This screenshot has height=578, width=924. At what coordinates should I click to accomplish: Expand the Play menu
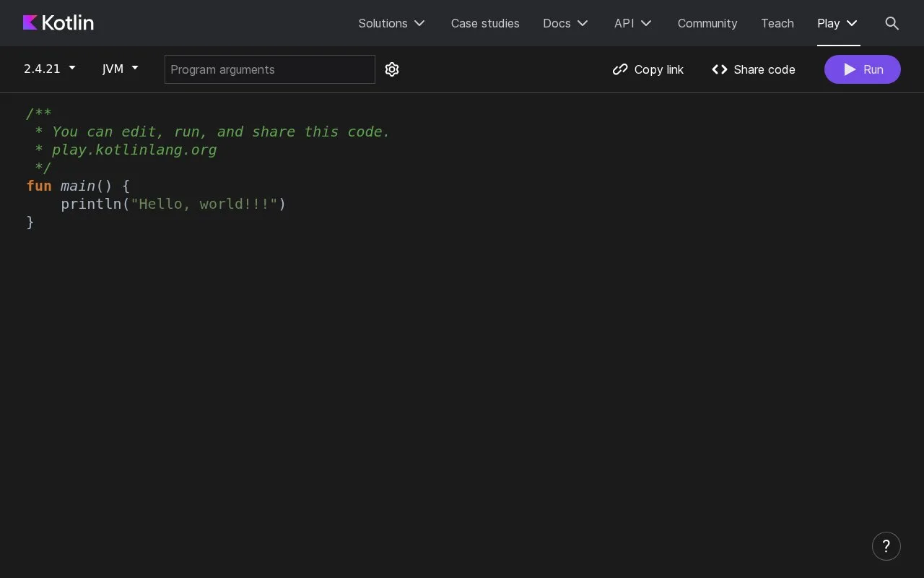[837, 23]
